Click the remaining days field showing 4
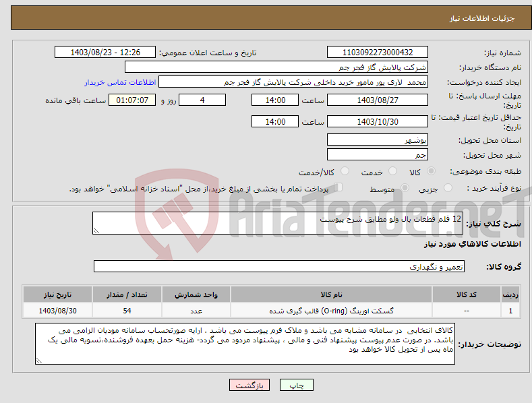Viewport: 532px width, 403px height. click(x=202, y=100)
